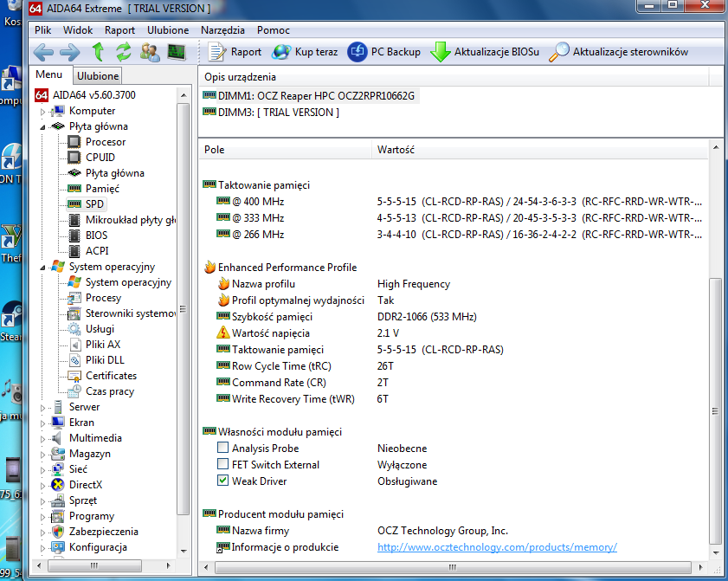Expand the Ekran tree node

coord(42,423)
